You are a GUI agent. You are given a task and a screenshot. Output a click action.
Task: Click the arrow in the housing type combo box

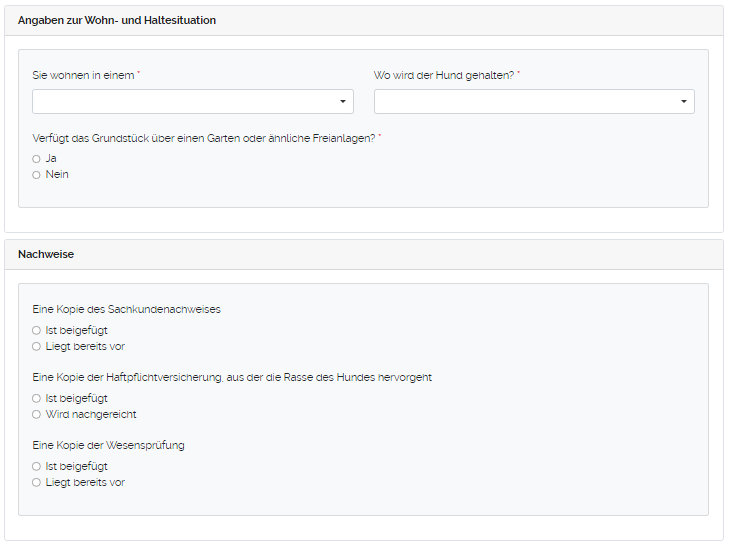tap(343, 102)
